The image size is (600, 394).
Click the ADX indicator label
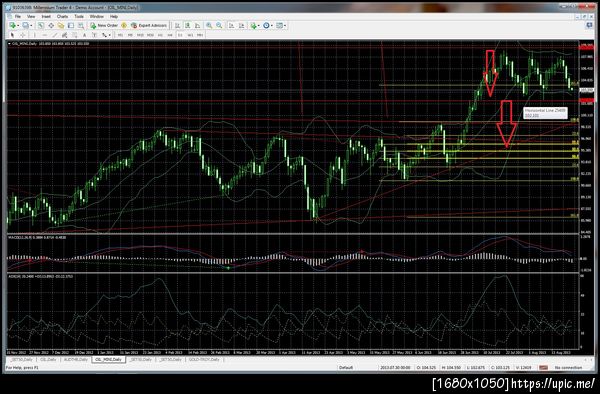pyautogui.click(x=40, y=276)
